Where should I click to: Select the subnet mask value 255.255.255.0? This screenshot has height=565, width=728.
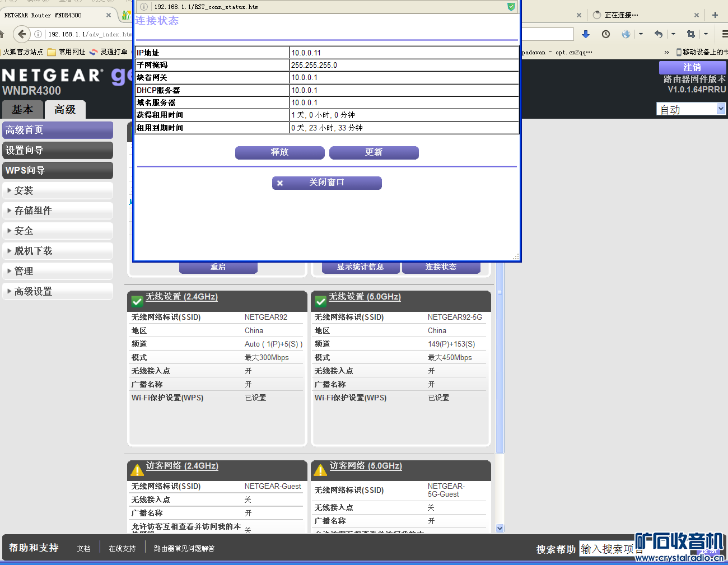point(314,65)
